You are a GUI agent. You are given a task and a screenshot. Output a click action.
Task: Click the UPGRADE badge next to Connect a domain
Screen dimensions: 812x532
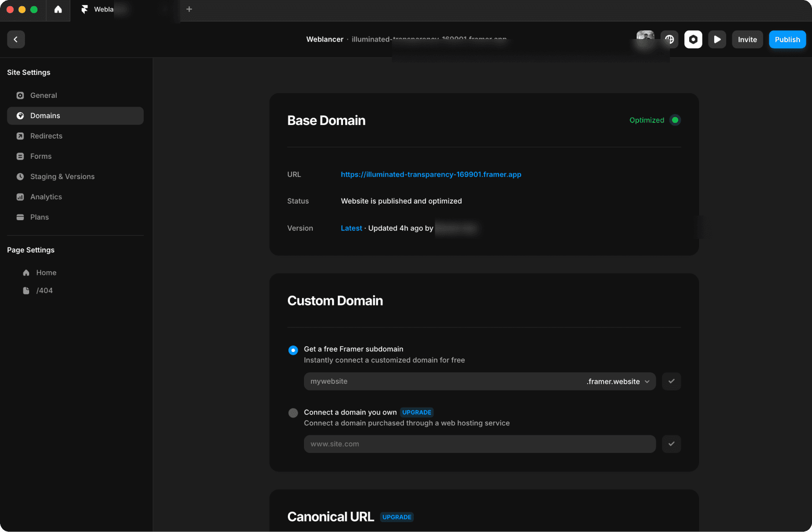417,413
